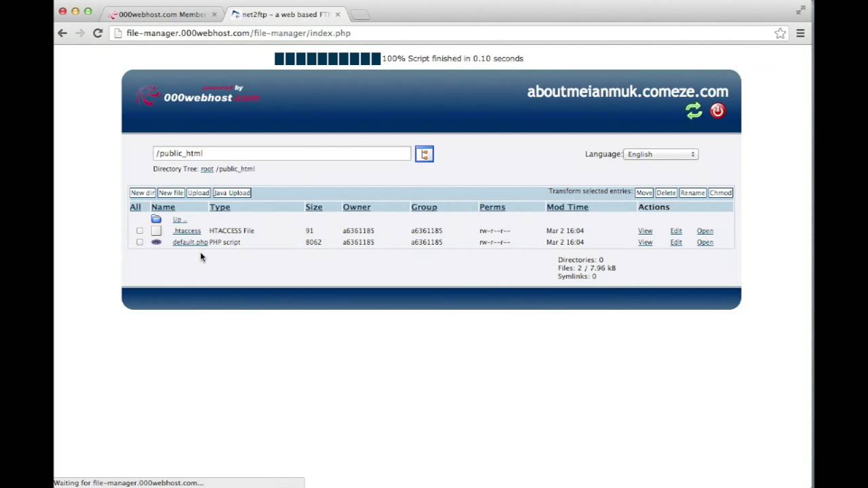Reload the page with the refresh icon
Screen dimensions: 868x488
pos(98,33)
